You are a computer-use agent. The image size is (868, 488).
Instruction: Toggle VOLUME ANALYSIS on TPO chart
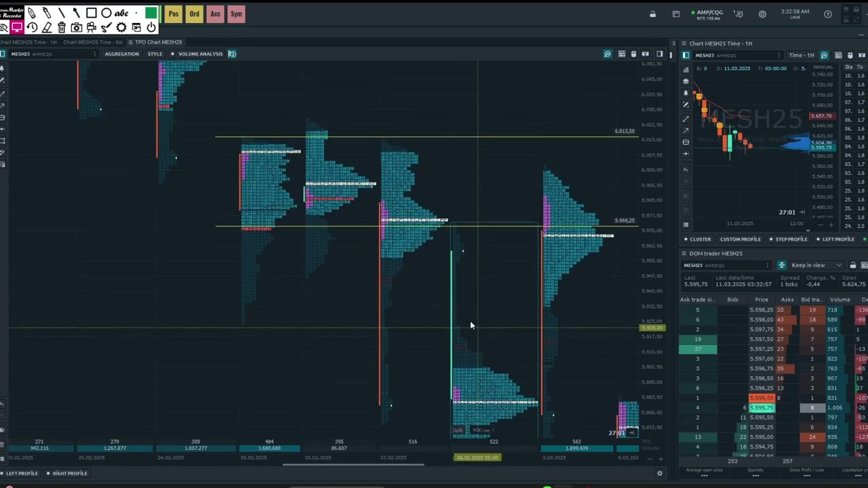tap(197, 54)
